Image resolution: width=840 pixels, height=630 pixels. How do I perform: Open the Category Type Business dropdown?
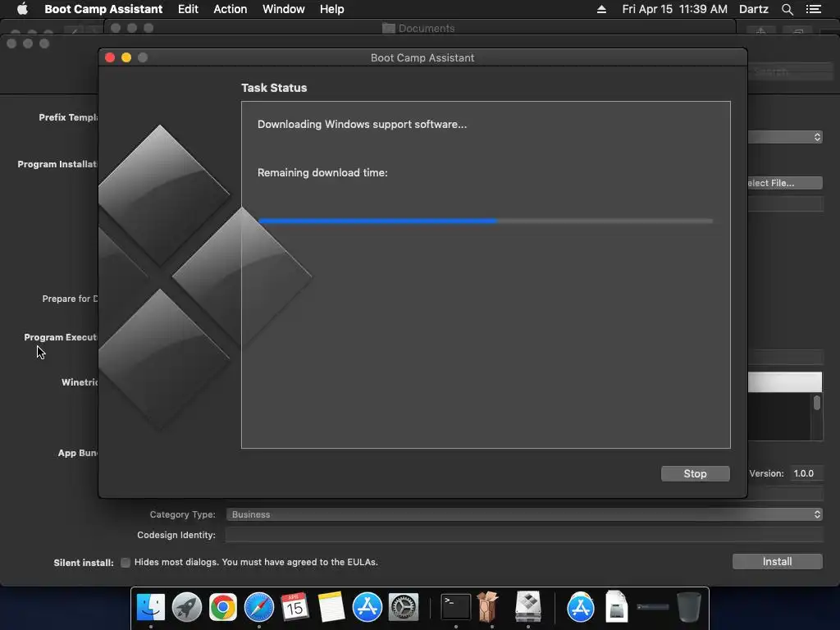(524, 514)
